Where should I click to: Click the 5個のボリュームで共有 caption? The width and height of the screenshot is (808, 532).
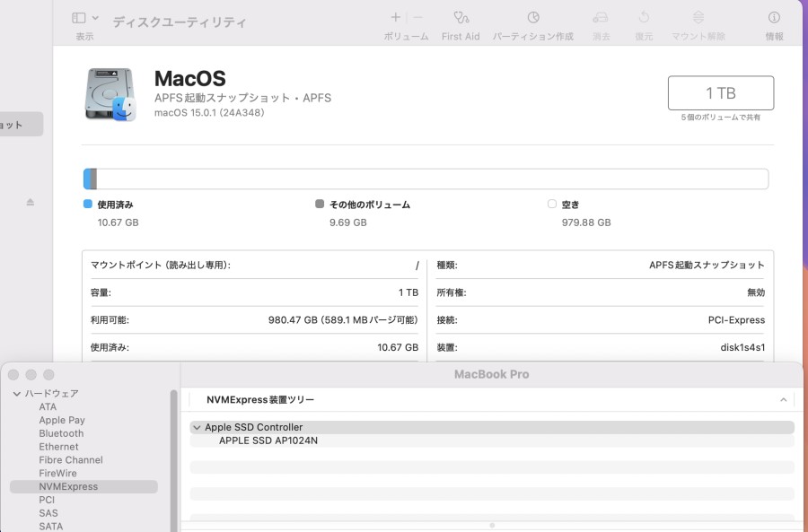point(720,118)
